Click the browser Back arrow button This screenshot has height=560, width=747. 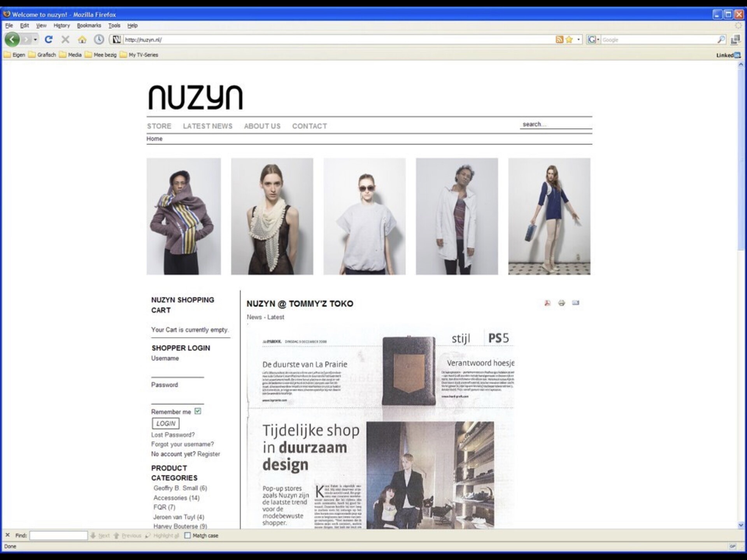pos(12,39)
